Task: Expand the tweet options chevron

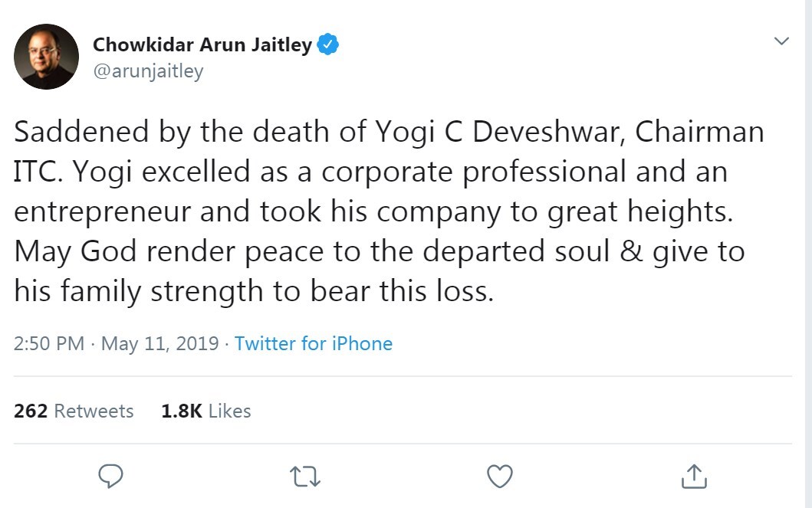Action: [781, 41]
